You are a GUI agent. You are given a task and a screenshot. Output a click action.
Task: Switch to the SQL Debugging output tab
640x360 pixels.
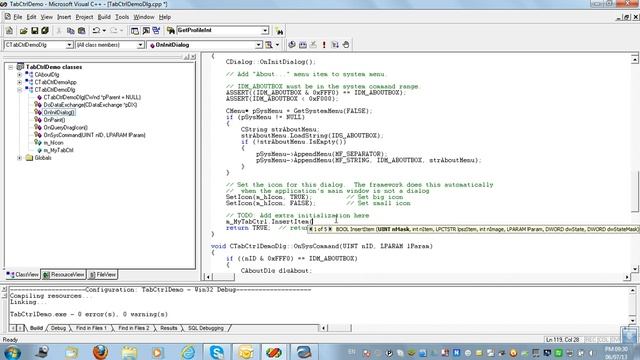point(205,328)
